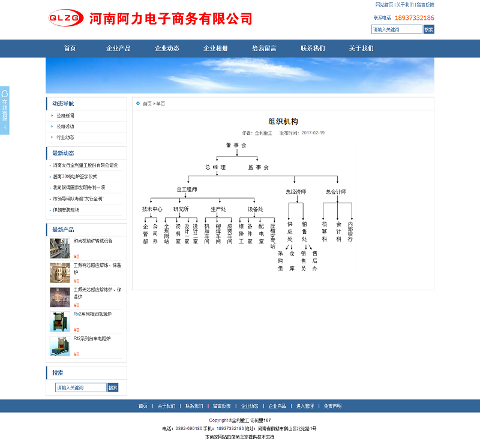
Task: Click the sidebar keyword search input box
Action: pos(80,387)
